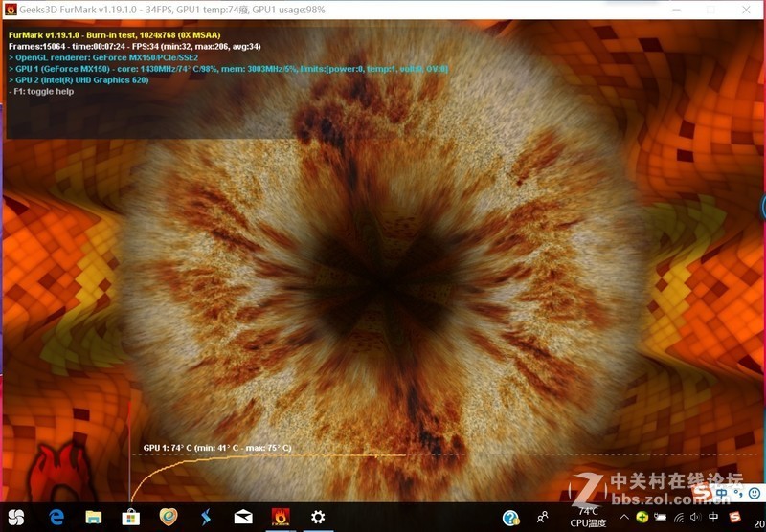Open the fan-shaped Start launcher icon
766x532 pixels.
[x=16, y=517]
